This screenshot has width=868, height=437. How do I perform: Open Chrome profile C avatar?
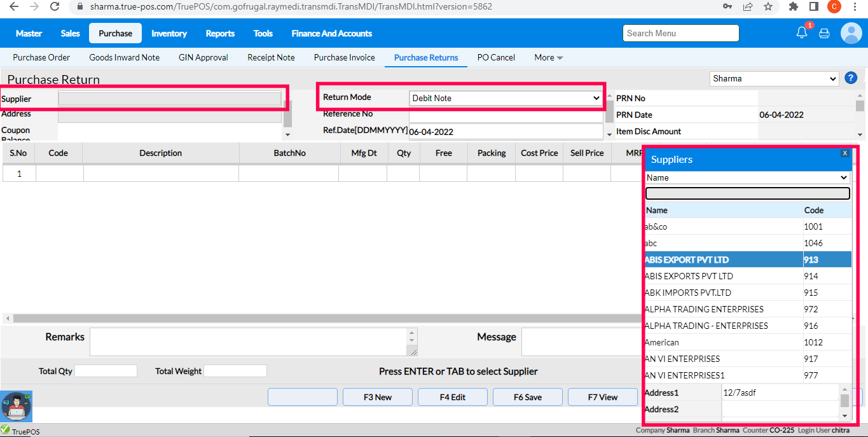(834, 6)
